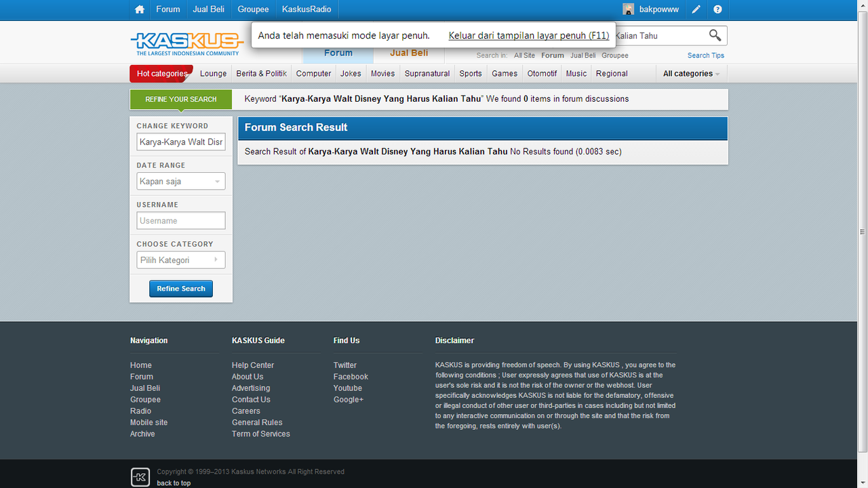
Task: Open Facebook link in Find Us
Action: pos(351,377)
